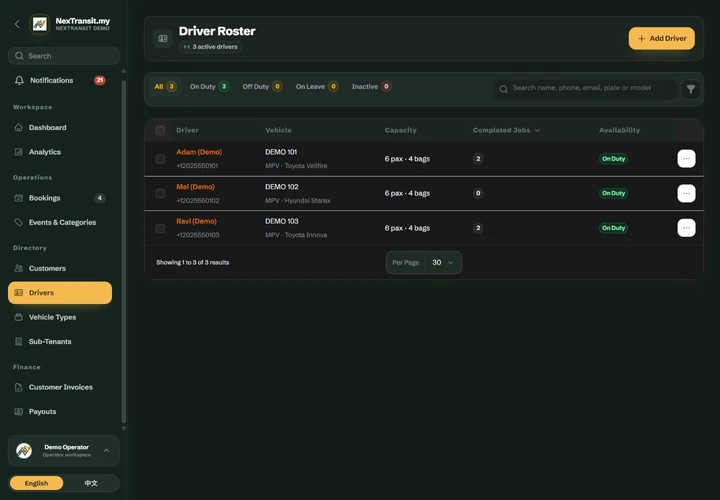Click the Driver Roster header card icon
Viewport: 720px width, 500px height.
point(163,39)
